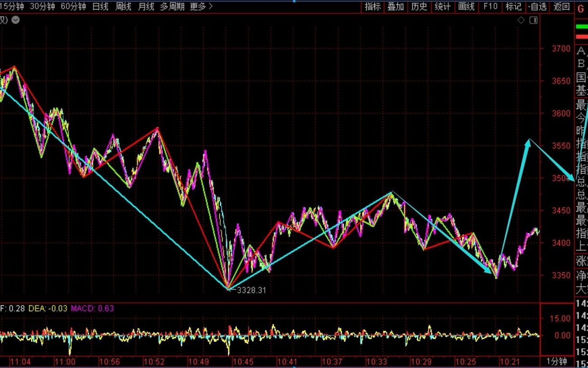
Task: Click the 10:21 time axis label
Action: pyautogui.click(x=509, y=362)
